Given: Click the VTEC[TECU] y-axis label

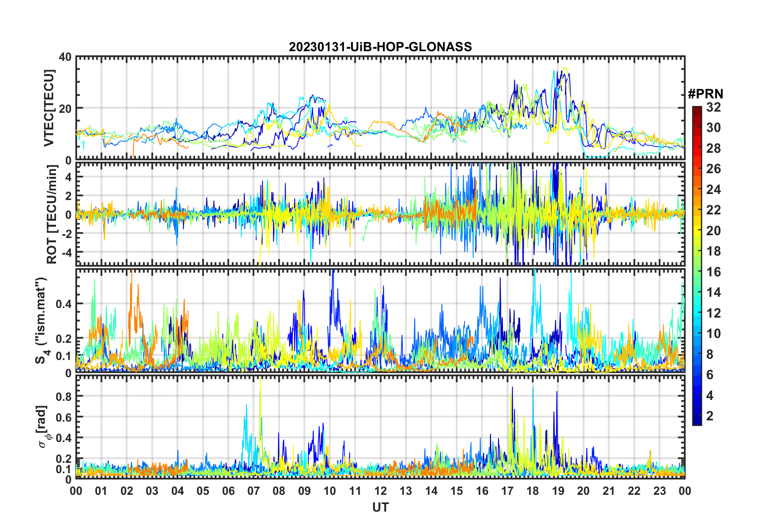Looking at the screenshot, I should coord(49,108).
